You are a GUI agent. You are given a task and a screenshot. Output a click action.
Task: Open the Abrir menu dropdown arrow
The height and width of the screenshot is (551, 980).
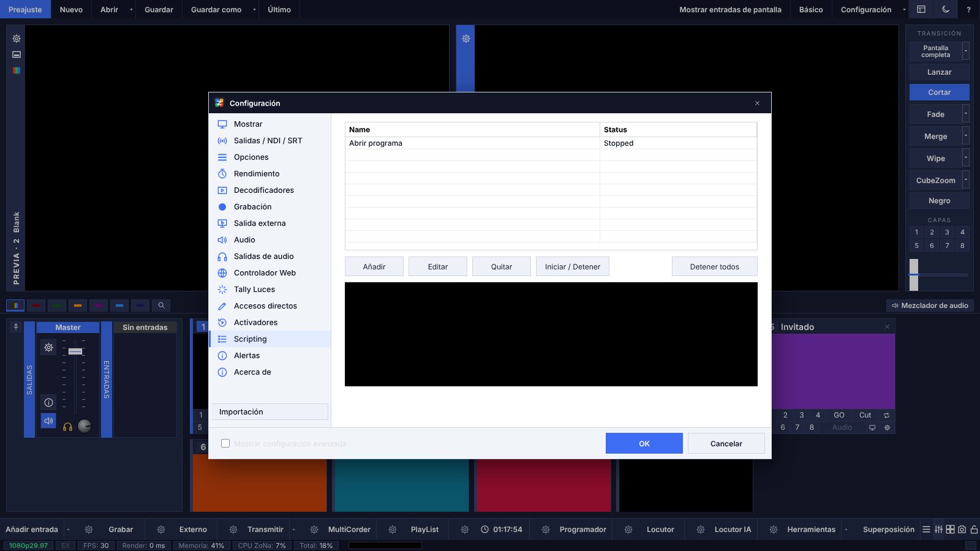131,9
